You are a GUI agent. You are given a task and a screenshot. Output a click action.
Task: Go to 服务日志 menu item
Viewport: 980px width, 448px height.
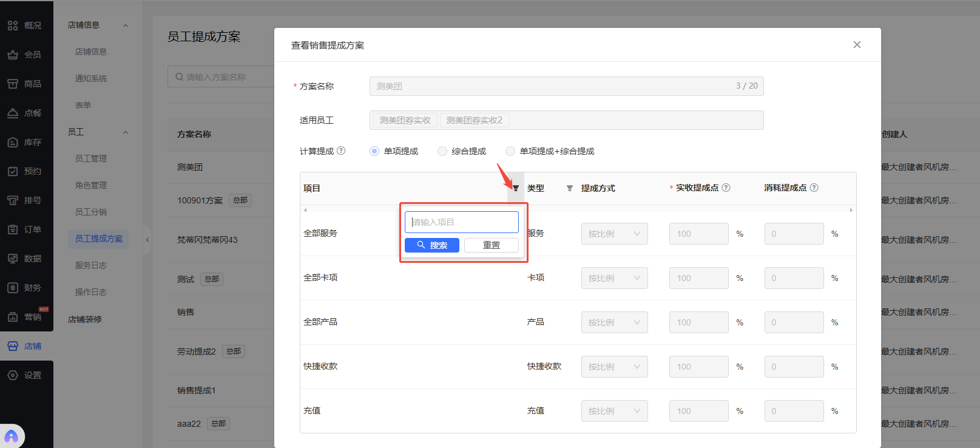91,265
